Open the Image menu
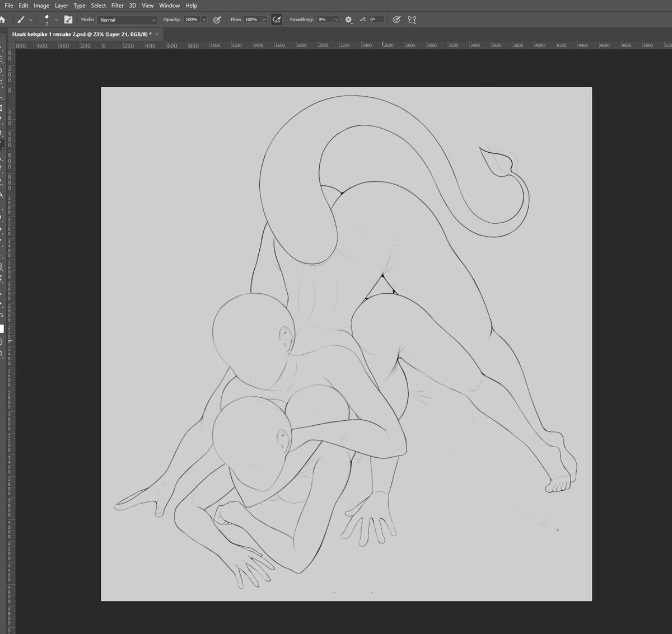Image resolution: width=672 pixels, height=634 pixels. [x=41, y=6]
